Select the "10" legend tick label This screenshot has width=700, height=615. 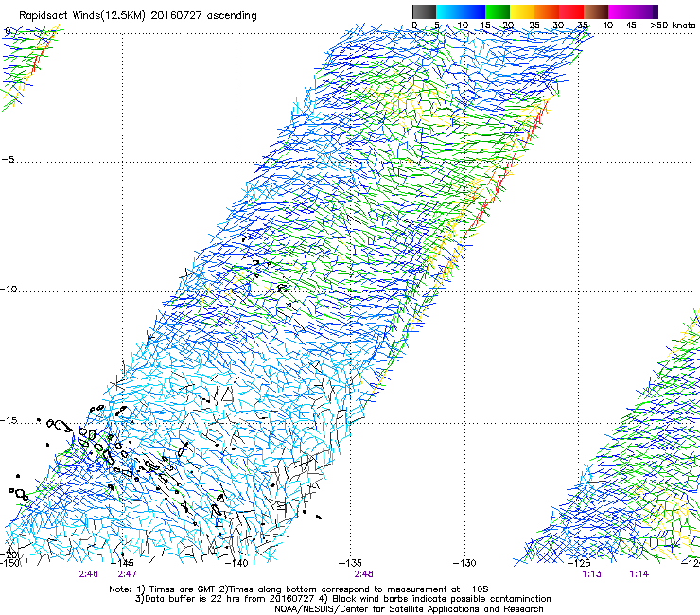point(463,26)
